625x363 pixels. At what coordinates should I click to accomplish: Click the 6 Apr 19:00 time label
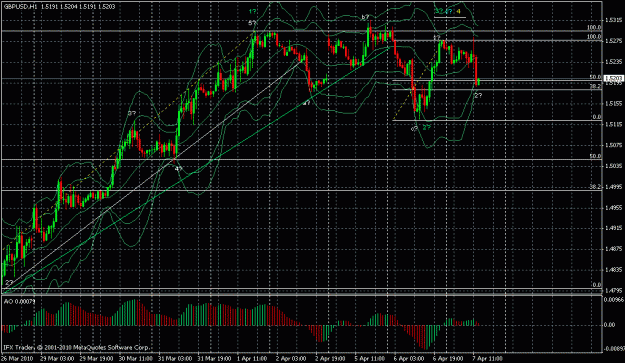449,358
